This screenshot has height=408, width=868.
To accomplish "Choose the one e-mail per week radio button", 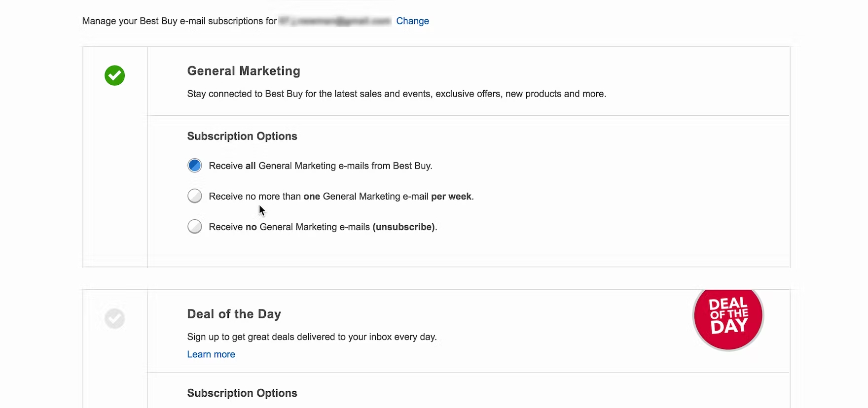I will click(x=195, y=196).
